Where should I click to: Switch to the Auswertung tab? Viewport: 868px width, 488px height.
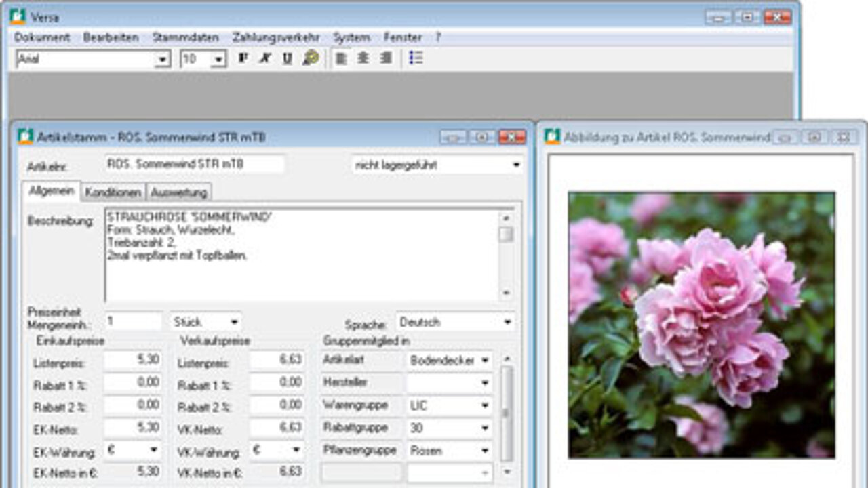pyautogui.click(x=178, y=192)
